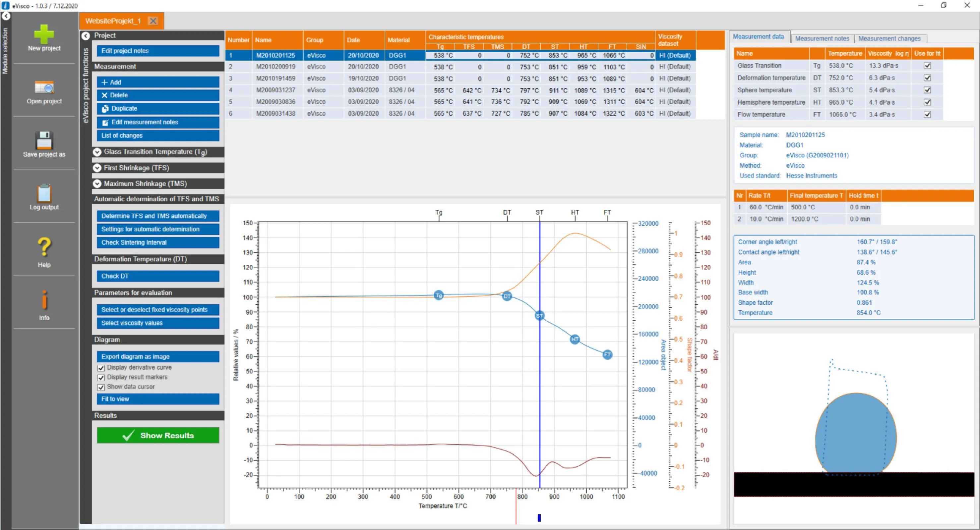Export the diagram as an image
Image resolution: width=980 pixels, height=530 pixels.
point(157,356)
